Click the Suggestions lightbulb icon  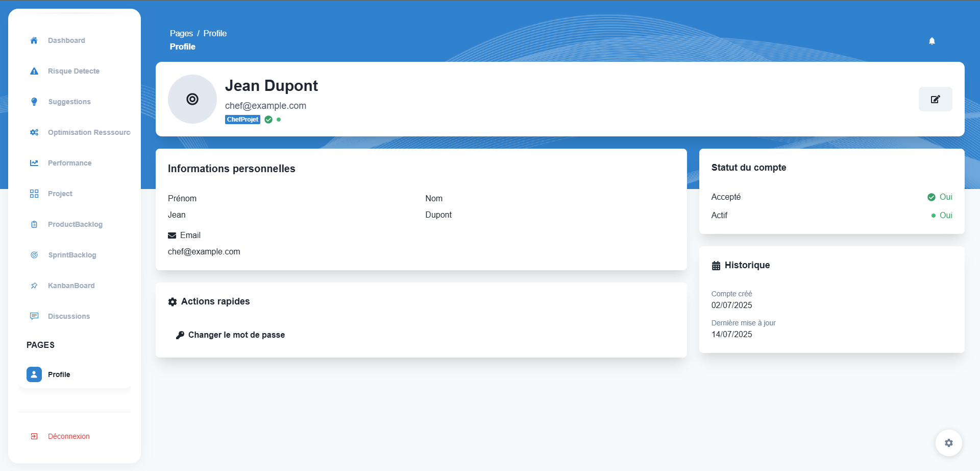[x=34, y=102]
